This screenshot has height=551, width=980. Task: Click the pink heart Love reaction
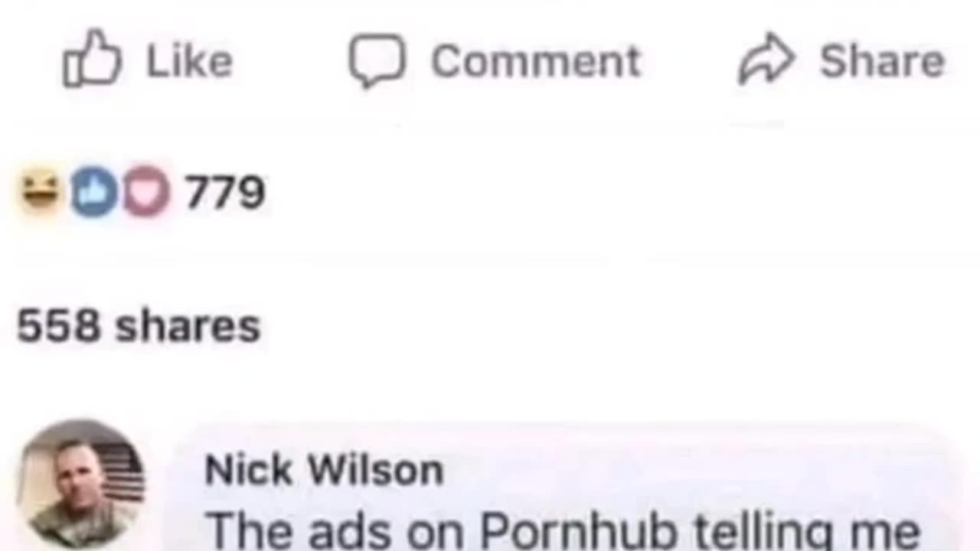(x=146, y=191)
